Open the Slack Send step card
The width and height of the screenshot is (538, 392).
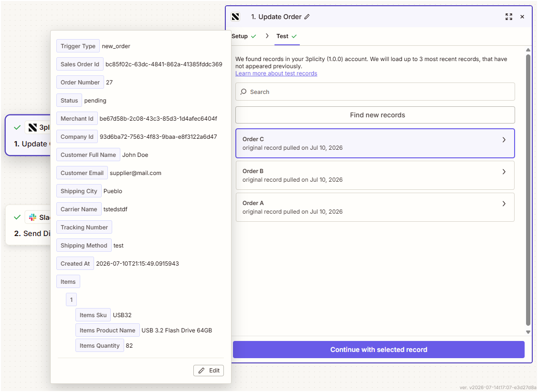point(28,225)
